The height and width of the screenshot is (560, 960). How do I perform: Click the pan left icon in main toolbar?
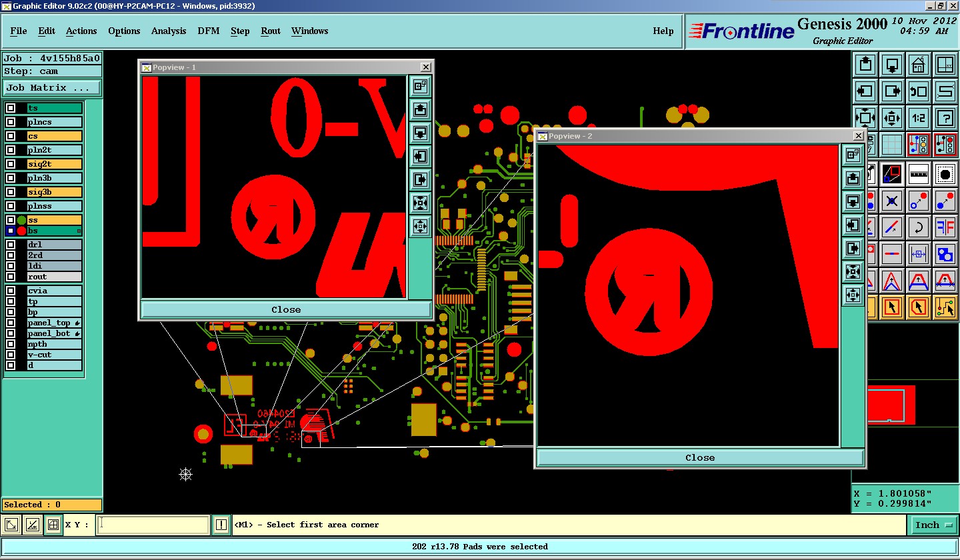[x=865, y=91]
